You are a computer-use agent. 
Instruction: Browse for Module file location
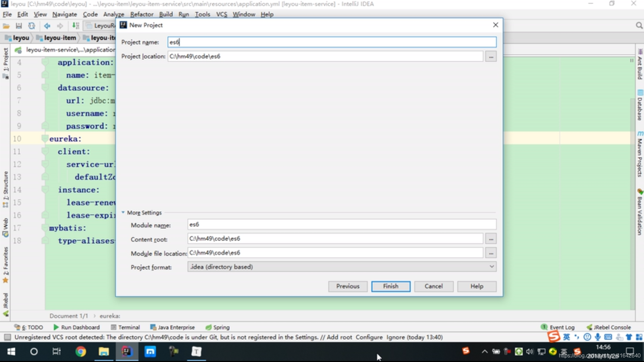(x=491, y=253)
